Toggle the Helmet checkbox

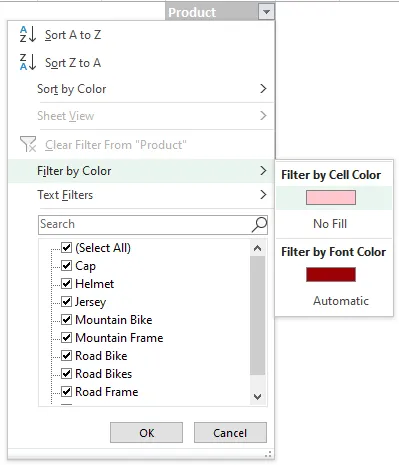tap(66, 284)
